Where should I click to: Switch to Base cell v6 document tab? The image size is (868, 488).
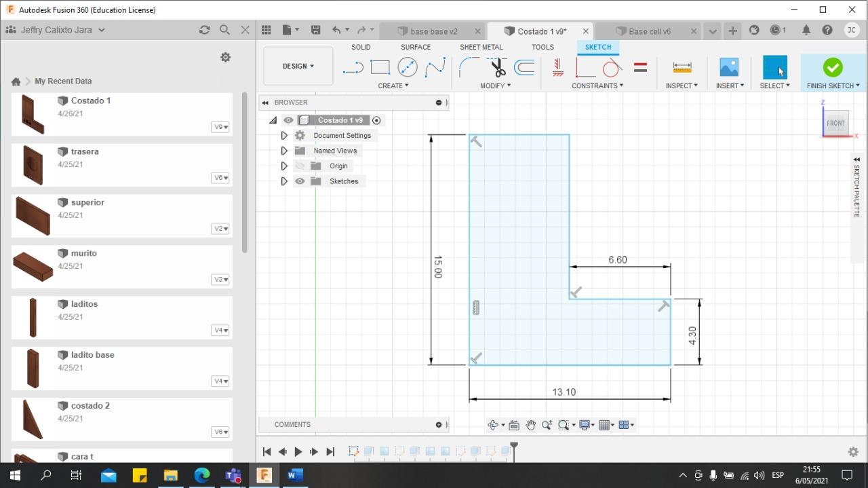point(650,31)
